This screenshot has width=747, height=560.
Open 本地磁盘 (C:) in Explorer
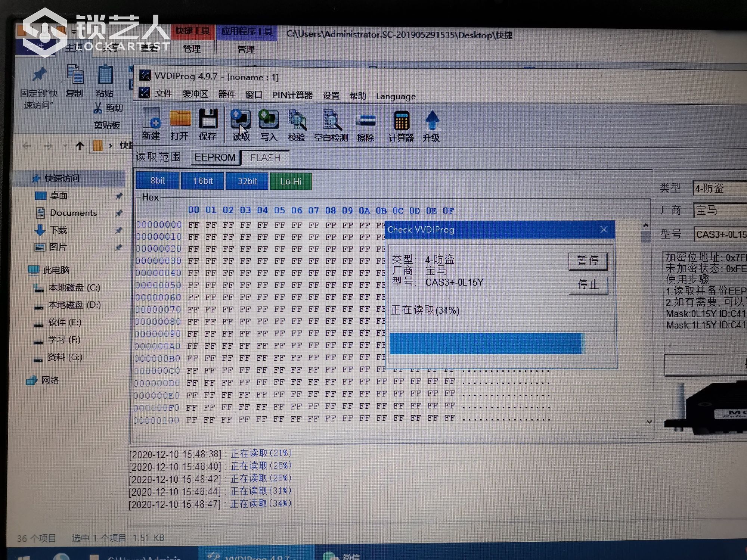click(67, 287)
